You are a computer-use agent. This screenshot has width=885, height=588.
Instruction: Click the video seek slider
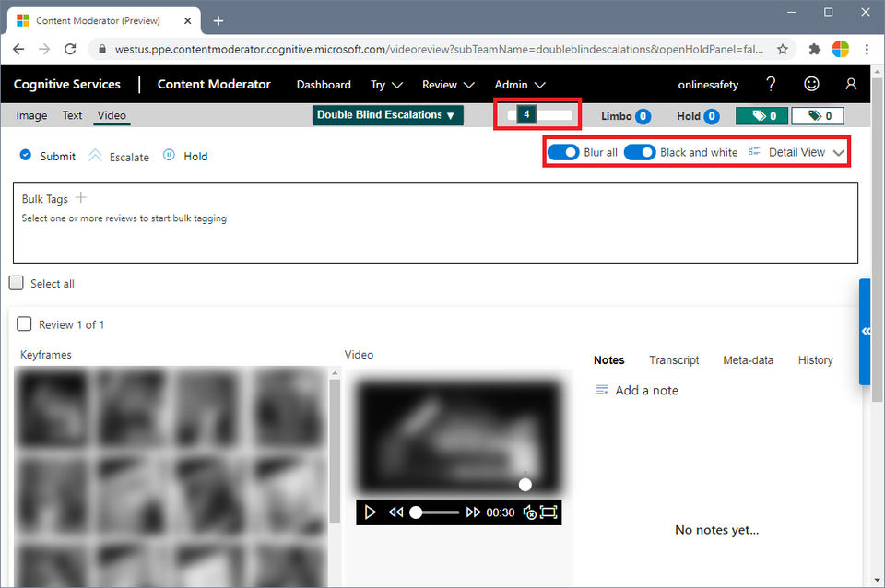434,512
